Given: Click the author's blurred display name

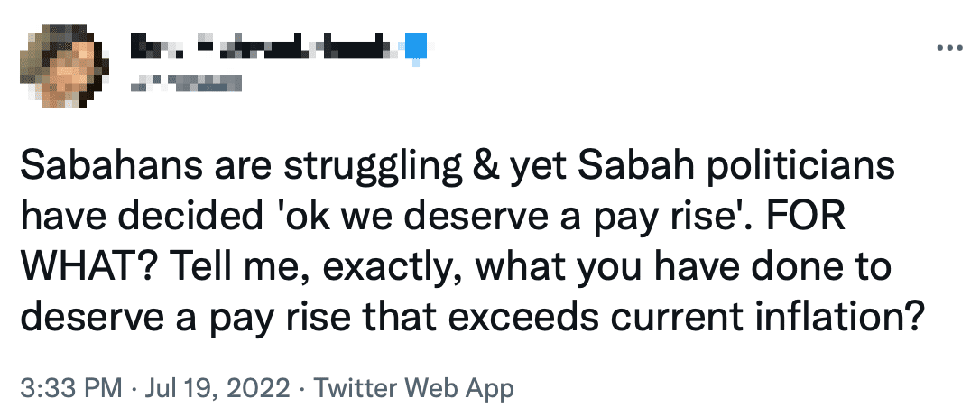Looking at the screenshot, I should pyautogui.click(x=260, y=42).
